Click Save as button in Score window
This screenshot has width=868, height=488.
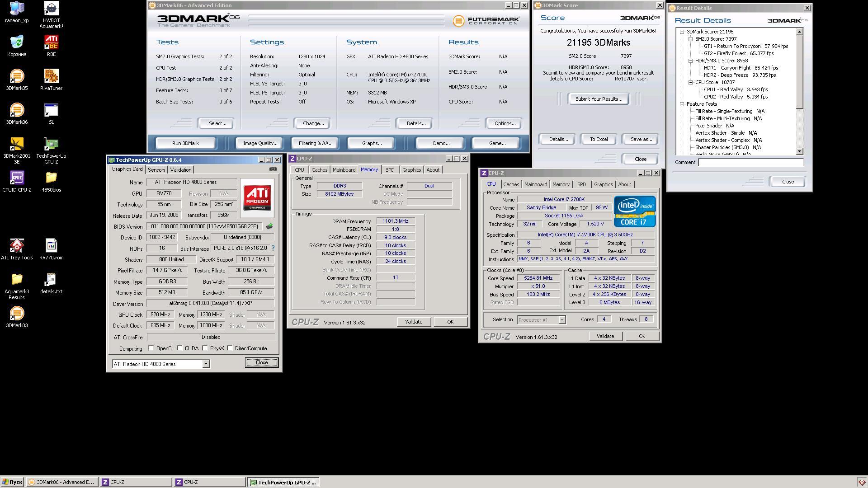click(641, 139)
